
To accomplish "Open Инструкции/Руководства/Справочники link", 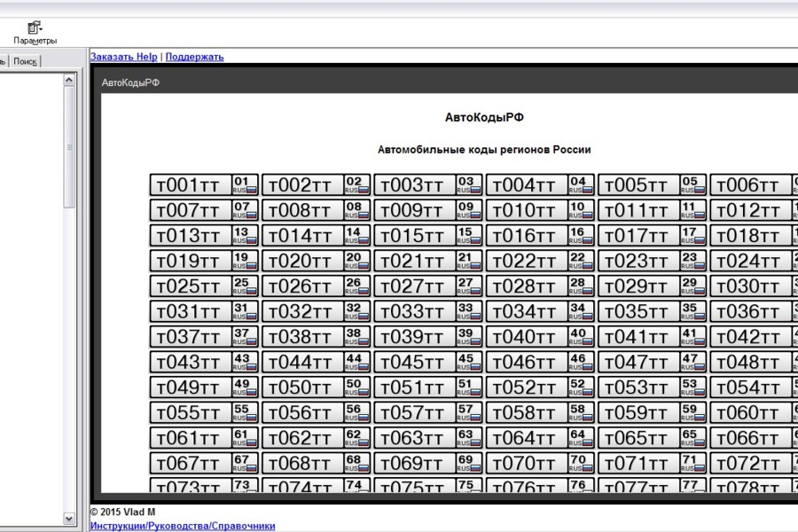I will [x=183, y=526].
